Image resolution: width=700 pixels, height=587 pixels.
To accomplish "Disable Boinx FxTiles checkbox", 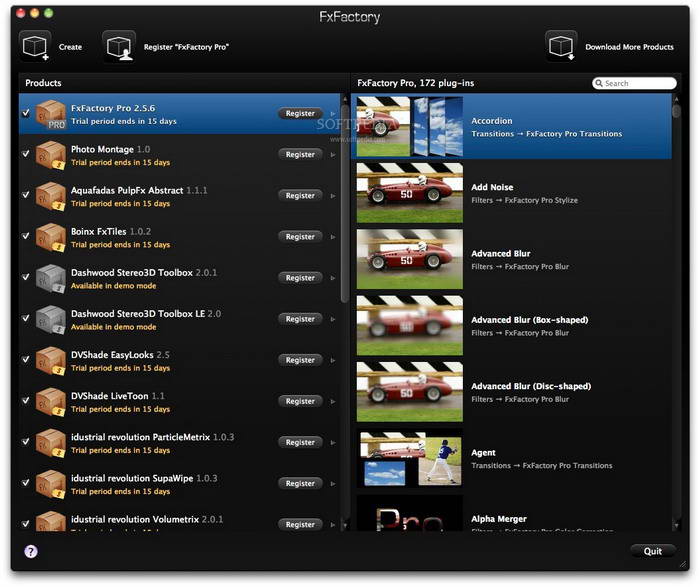I will [26, 236].
